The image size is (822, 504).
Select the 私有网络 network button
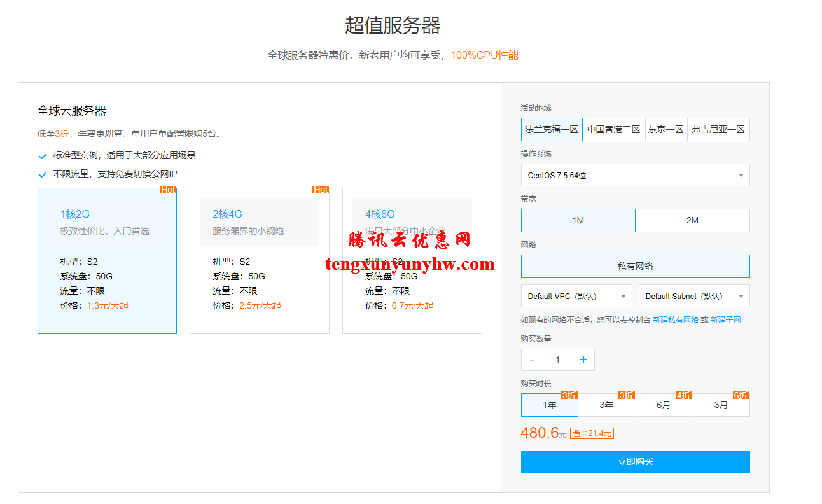(x=635, y=266)
